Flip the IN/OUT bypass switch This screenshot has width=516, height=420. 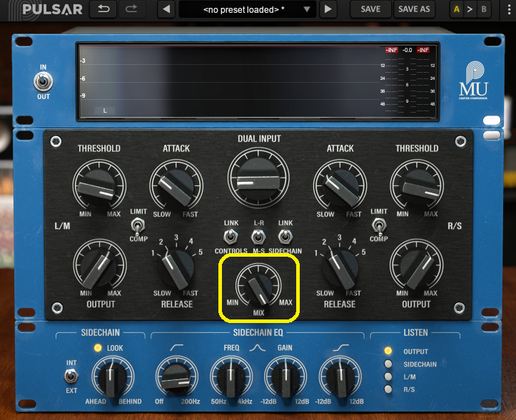click(43, 81)
